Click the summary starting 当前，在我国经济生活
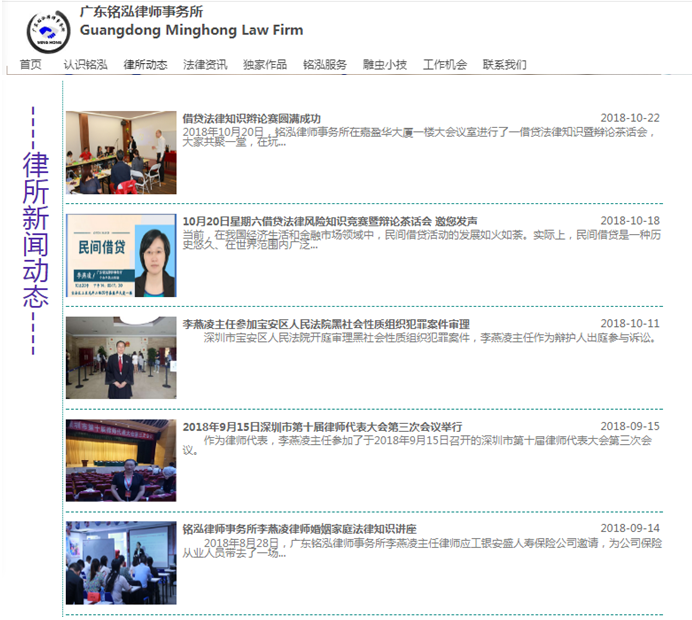 point(422,240)
